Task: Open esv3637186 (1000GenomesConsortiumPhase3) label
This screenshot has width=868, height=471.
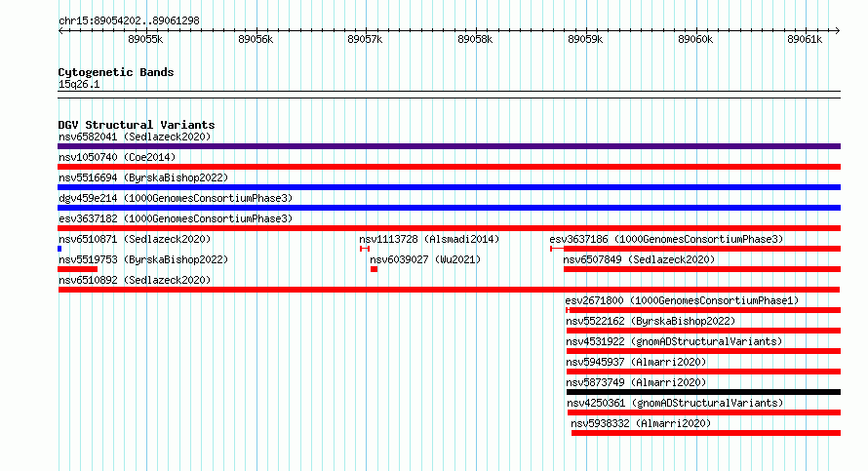Action: 666,239
